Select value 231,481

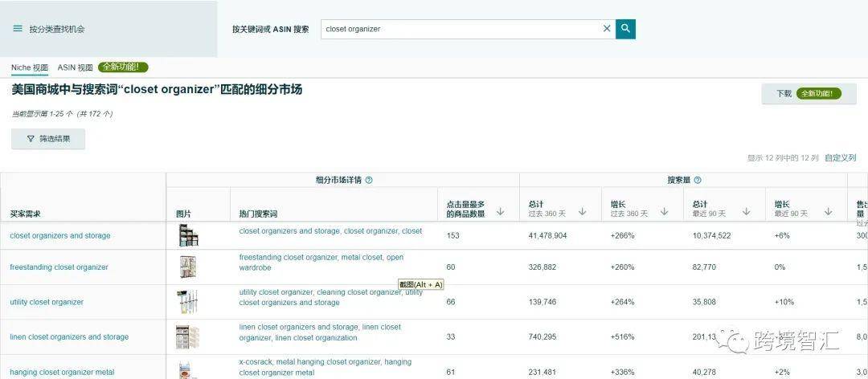click(542, 373)
